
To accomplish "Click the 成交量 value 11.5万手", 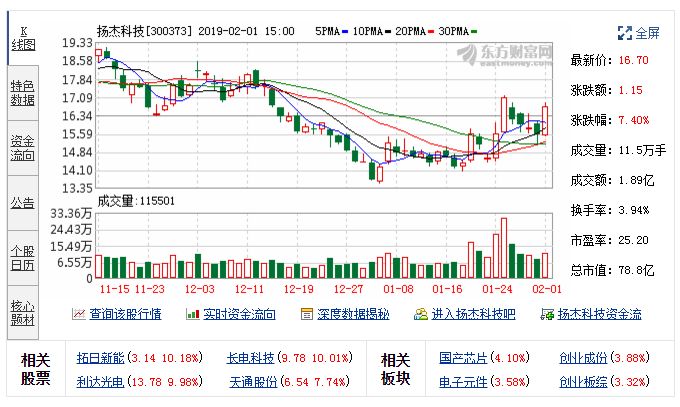I will [x=642, y=151].
